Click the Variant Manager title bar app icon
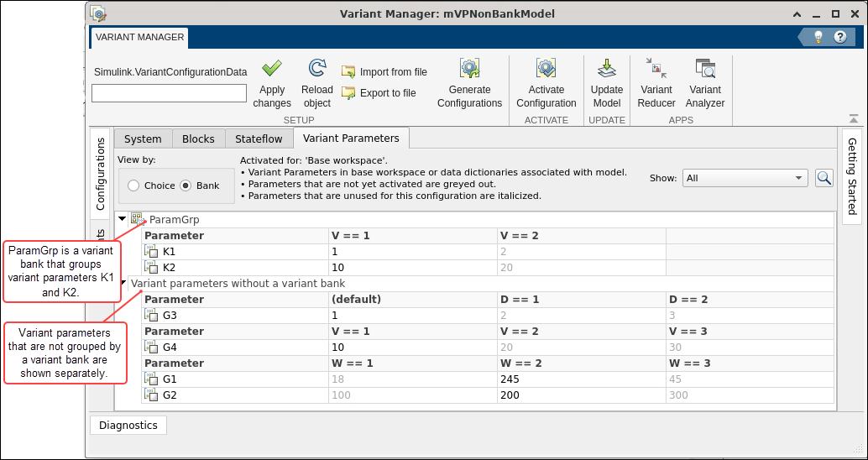The image size is (868, 460). coord(98,13)
